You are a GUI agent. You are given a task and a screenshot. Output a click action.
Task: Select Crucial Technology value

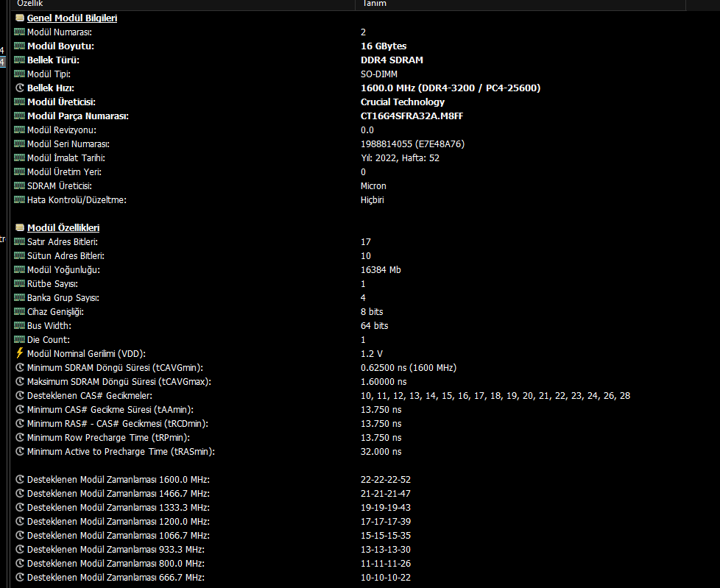[x=402, y=102]
